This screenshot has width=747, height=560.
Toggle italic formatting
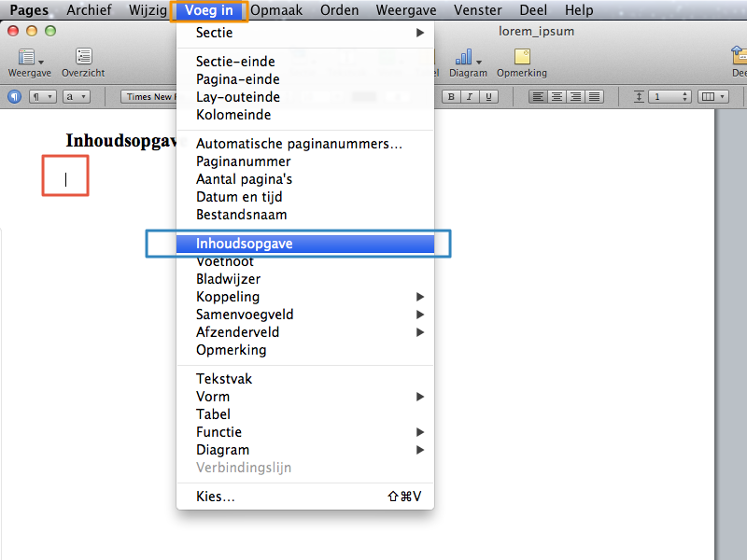pos(470,97)
